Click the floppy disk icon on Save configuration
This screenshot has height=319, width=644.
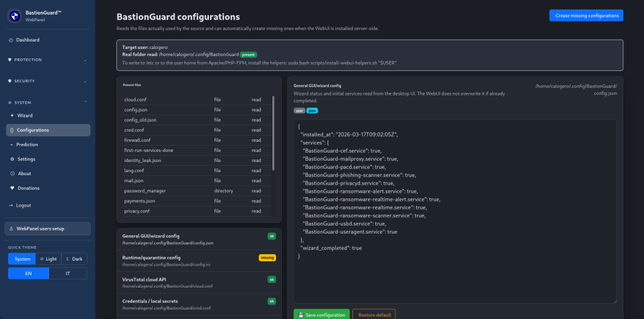[301, 315]
